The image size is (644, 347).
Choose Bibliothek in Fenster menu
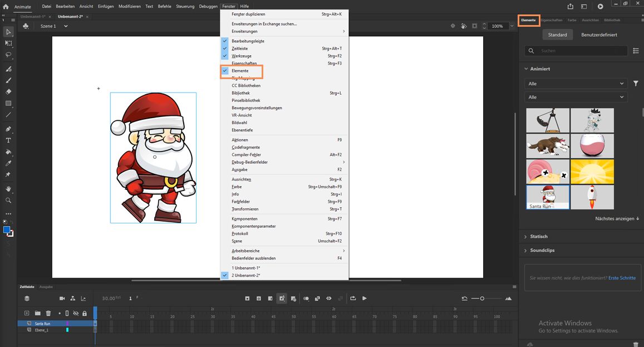click(x=284, y=93)
